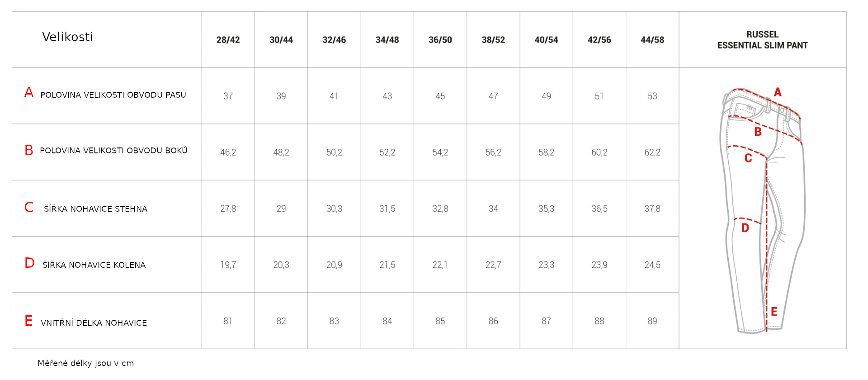Click the red letter B row marker
868x380 pixels.
tap(29, 150)
